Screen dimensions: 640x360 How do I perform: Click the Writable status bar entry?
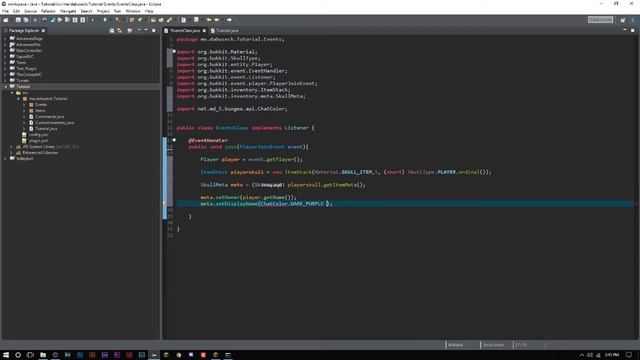[456, 345]
